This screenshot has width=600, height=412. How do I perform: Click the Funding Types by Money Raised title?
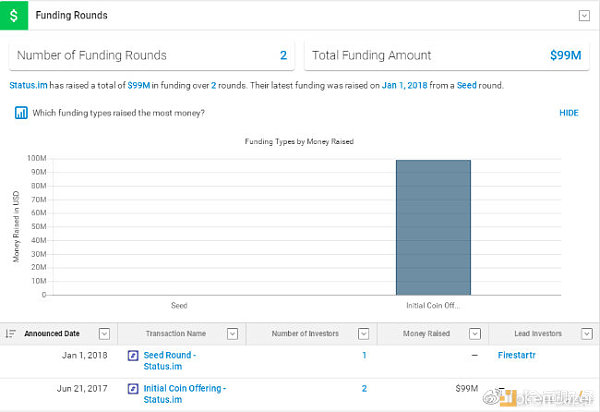point(299,142)
